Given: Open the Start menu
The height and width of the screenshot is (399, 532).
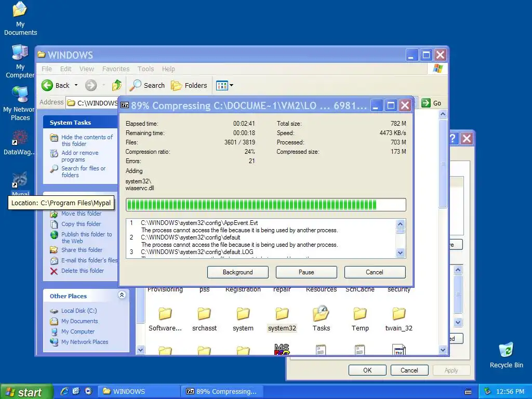Looking at the screenshot, I should pyautogui.click(x=26, y=392).
